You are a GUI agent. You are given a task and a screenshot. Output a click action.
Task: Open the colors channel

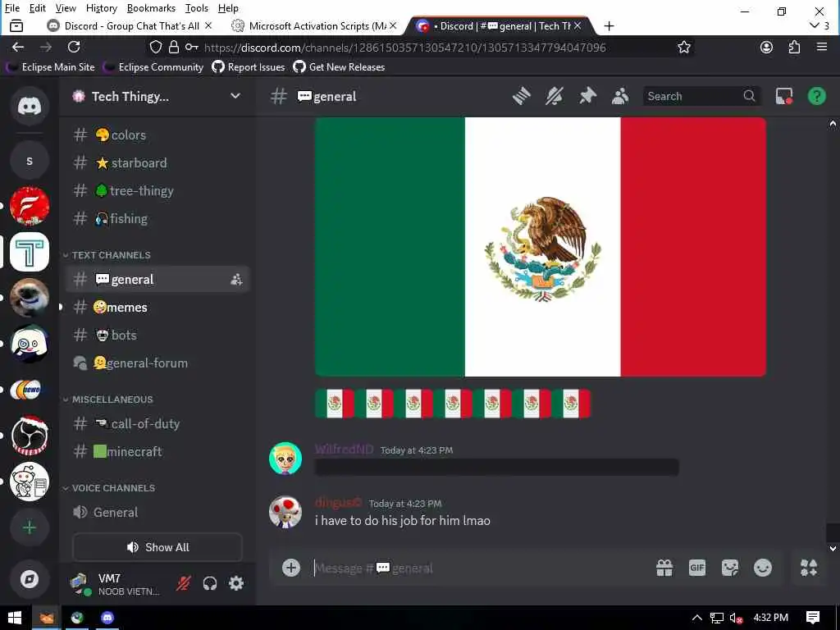point(157,135)
